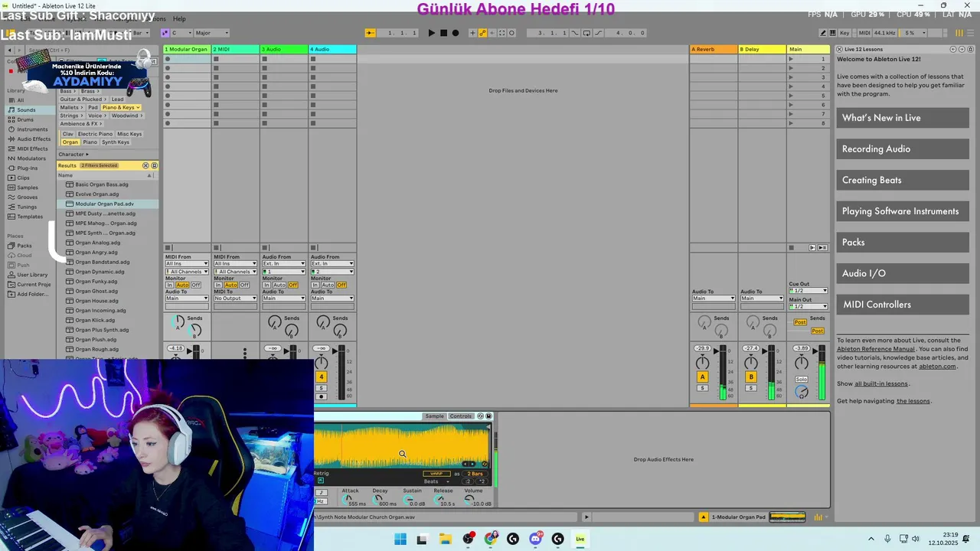The width and height of the screenshot is (980, 551).
Task: Open Chrome from the taskbar
Action: point(491,539)
